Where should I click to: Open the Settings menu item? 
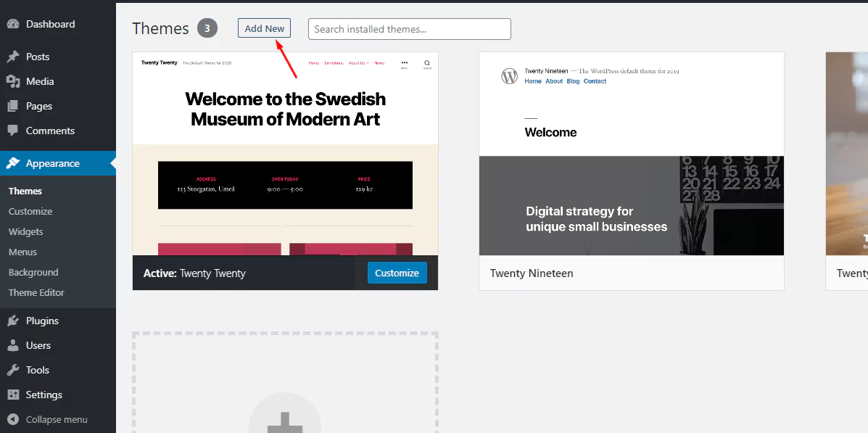(x=58, y=395)
